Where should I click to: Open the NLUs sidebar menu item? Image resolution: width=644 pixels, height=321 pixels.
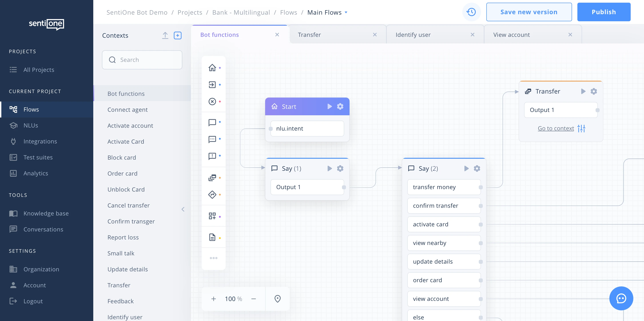point(31,125)
